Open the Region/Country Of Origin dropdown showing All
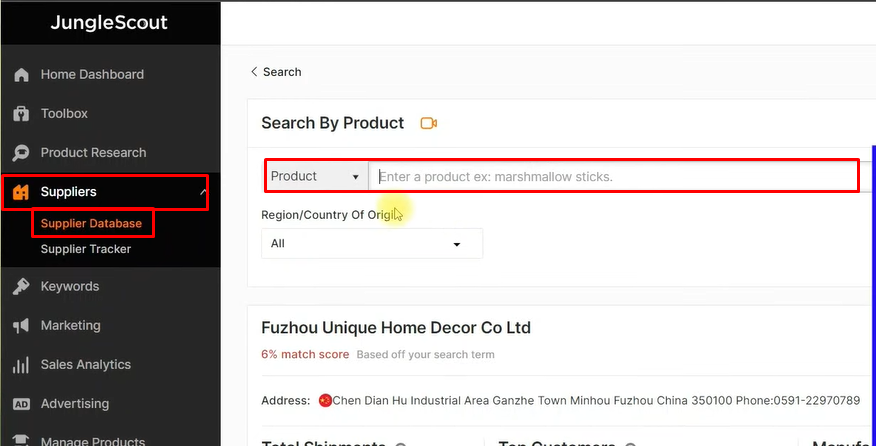Viewport: 876px width, 446px height. tap(372, 244)
